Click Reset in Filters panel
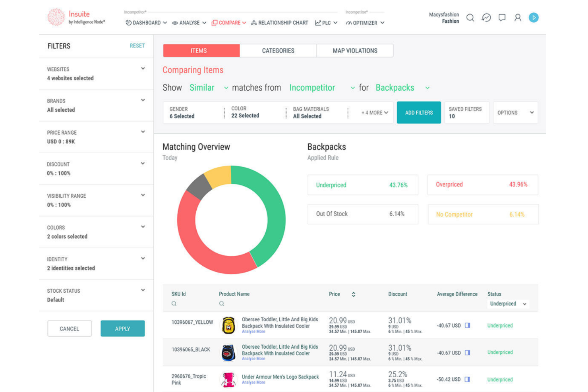 coord(137,46)
